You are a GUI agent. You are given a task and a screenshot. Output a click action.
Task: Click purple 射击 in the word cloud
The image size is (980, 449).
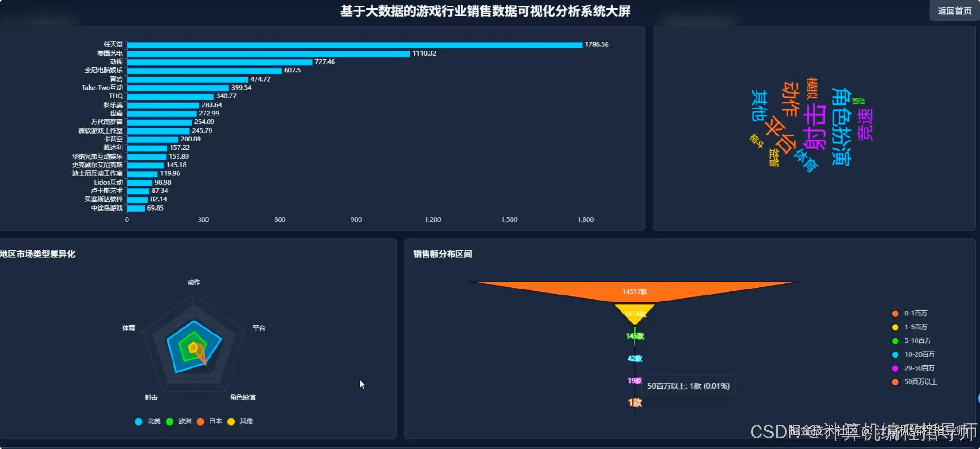tap(814, 127)
